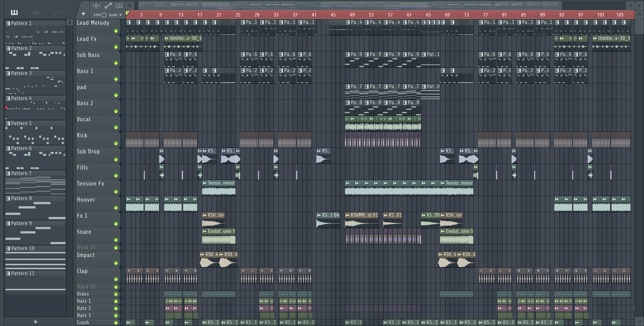
Task: Click the plus button above track headers
Action: pos(83,14)
